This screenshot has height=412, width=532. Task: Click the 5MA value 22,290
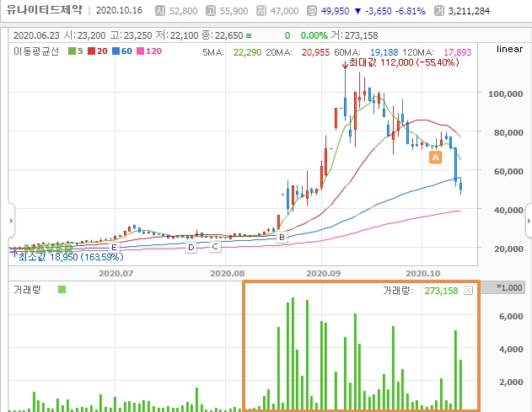pyautogui.click(x=247, y=52)
